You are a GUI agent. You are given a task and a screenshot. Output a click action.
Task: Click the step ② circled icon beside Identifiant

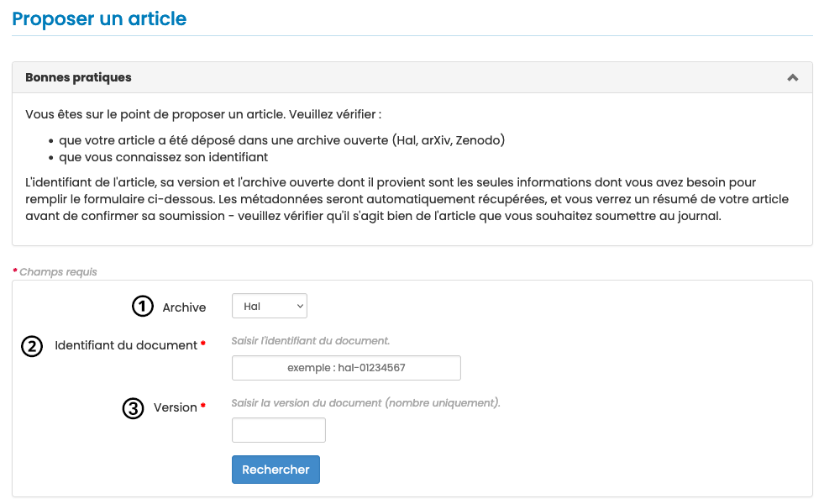pos(31,345)
